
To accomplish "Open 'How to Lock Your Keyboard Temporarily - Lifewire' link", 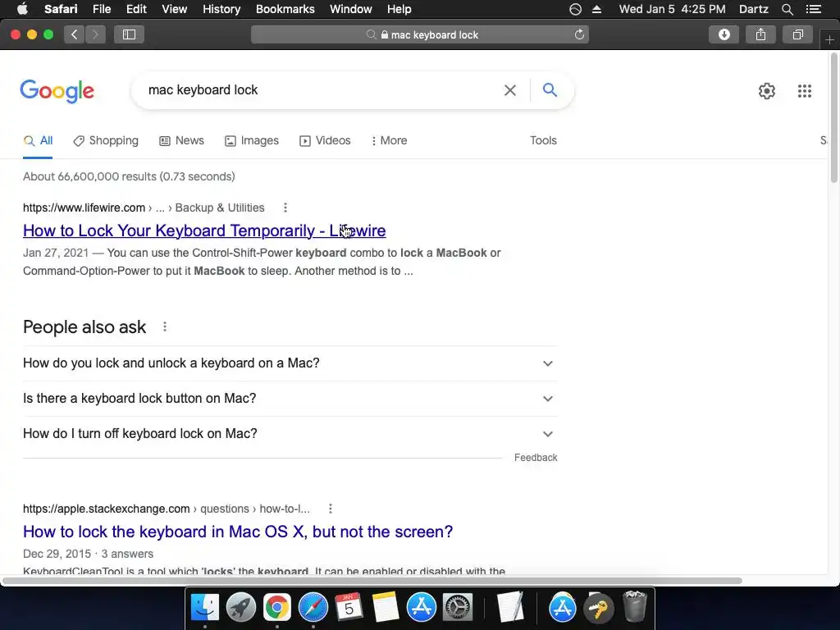I will pos(204,231).
